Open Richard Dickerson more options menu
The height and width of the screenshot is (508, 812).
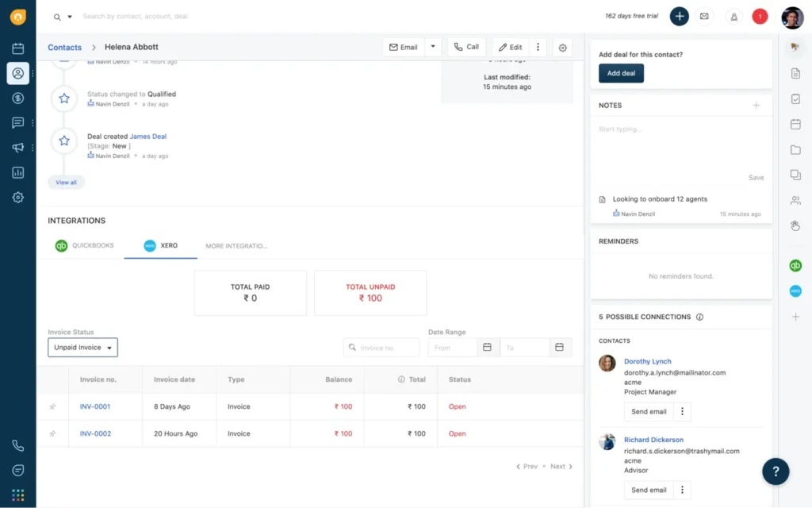point(682,490)
